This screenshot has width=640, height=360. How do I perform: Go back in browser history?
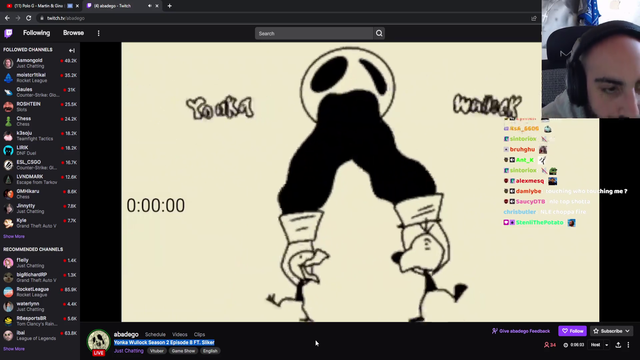pyautogui.click(x=7, y=18)
